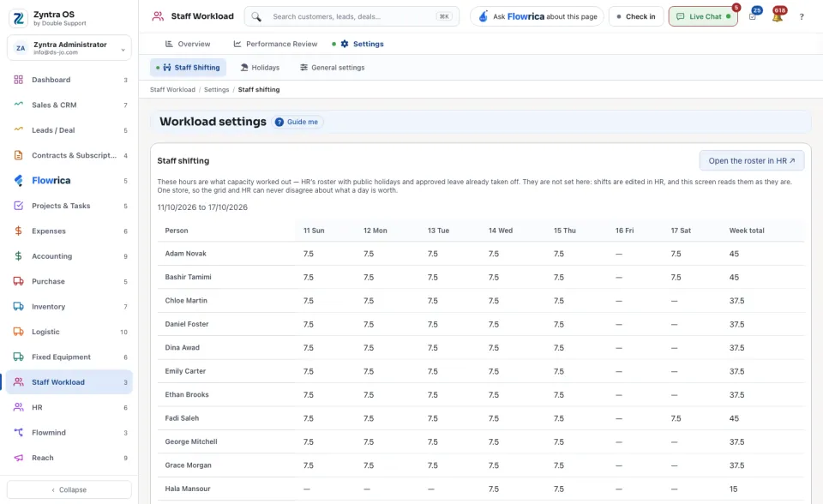Viewport: 823px width, 504px height.
Task: Expand the Zyntra Administrator account dropdown
Action: 69,48
